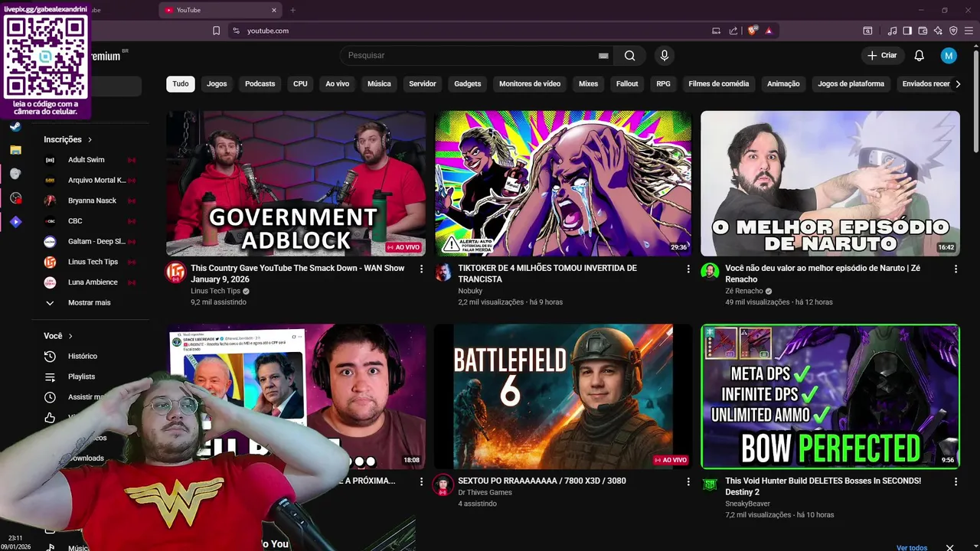Open new browser tab with plus button

(x=292, y=10)
